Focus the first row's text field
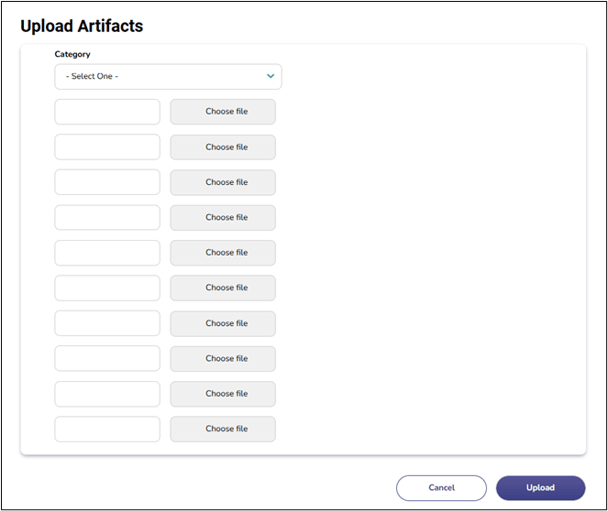This screenshot has width=608, height=511. tap(107, 112)
